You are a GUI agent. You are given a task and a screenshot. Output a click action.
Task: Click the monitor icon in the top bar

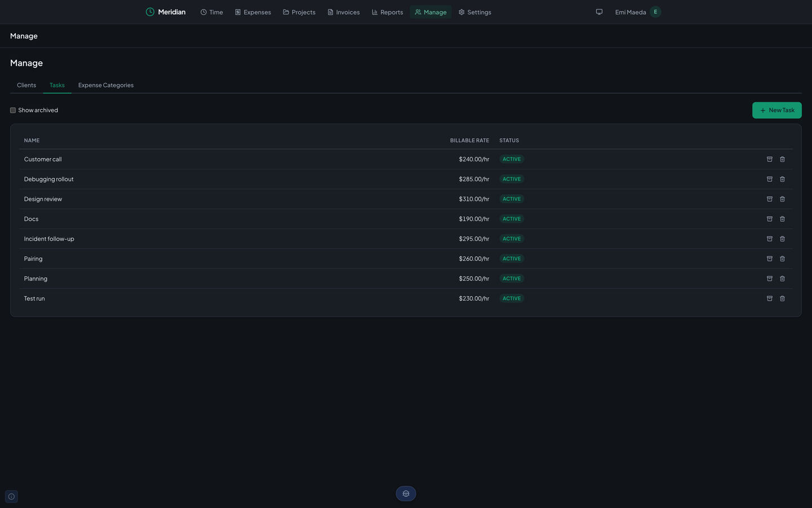pos(599,12)
